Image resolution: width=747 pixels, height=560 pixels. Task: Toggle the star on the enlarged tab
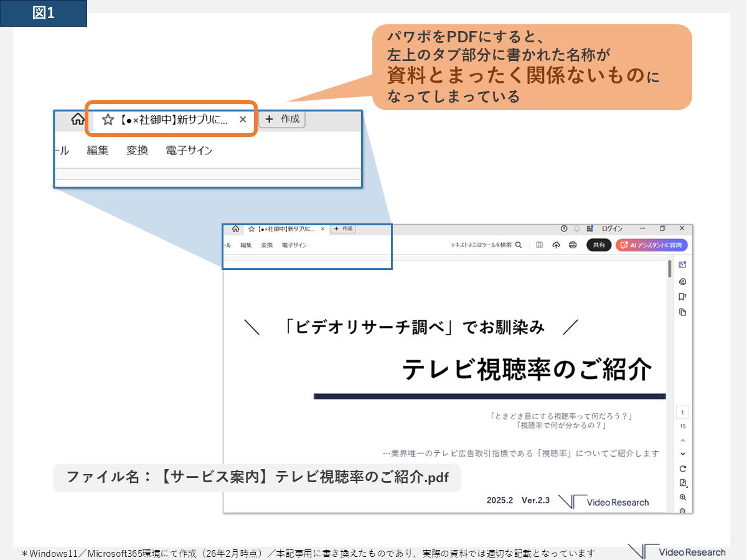(x=108, y=119)
